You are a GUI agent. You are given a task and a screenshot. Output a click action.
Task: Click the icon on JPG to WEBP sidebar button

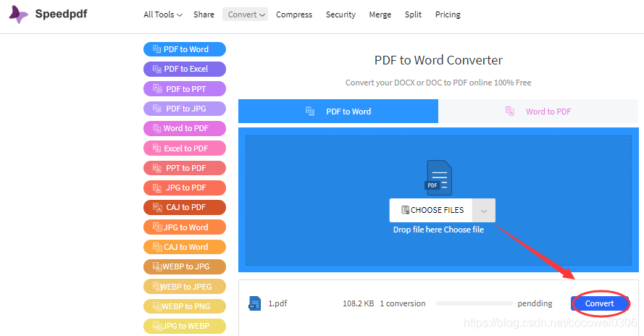(x=157, y=326)
